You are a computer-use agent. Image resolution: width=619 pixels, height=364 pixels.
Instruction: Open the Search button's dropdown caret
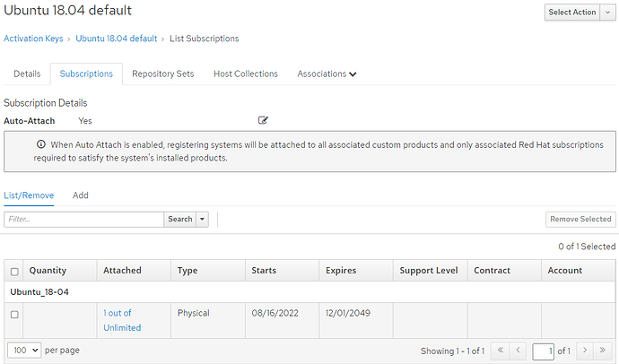(x=202, y=220)
